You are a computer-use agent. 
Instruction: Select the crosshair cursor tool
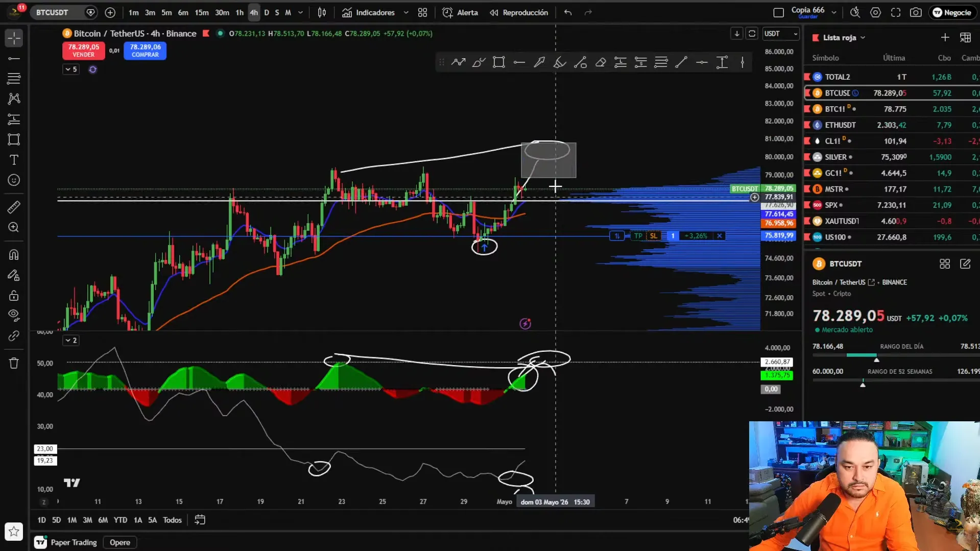14,38
